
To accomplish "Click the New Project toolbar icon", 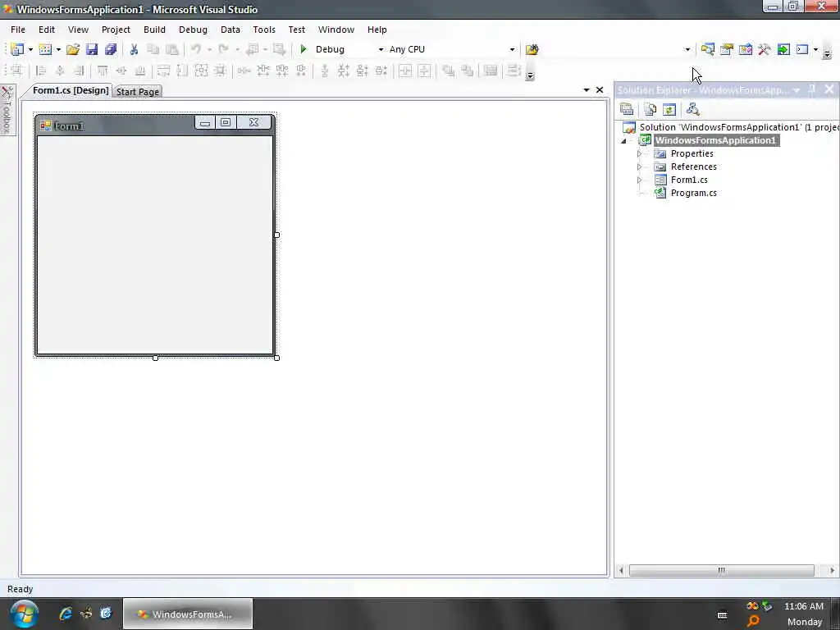I will (x=17, y=49).
